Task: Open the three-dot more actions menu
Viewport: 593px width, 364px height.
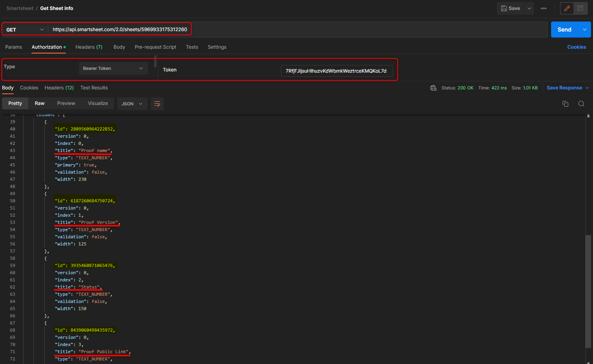Action: coord(544,8)
